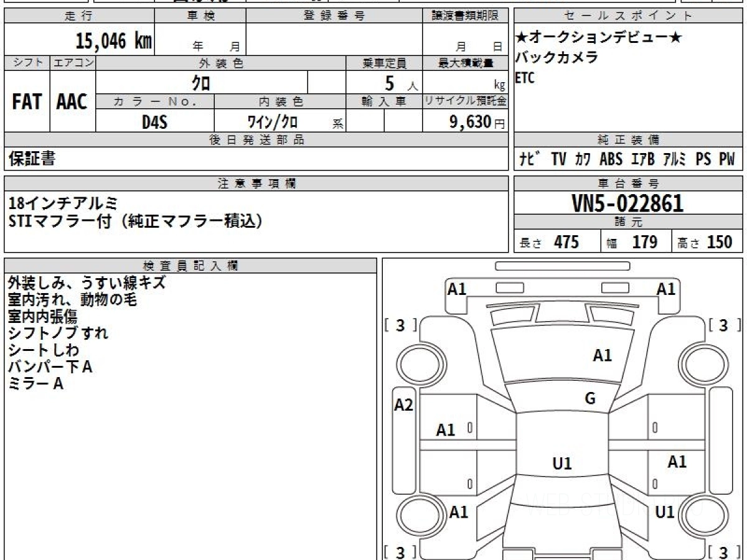Image resolution: width=747 pixels, height=560 pixels.
Task: Click the U1 mark on the roof
Action: [562, 464]
